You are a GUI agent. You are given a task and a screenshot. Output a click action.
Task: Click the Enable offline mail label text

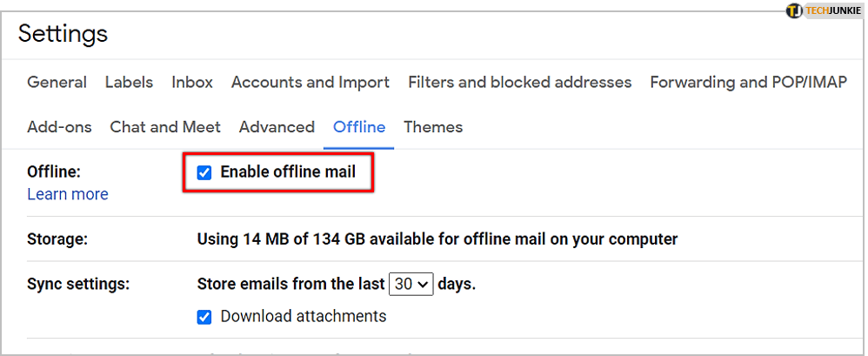coord(288,172)
